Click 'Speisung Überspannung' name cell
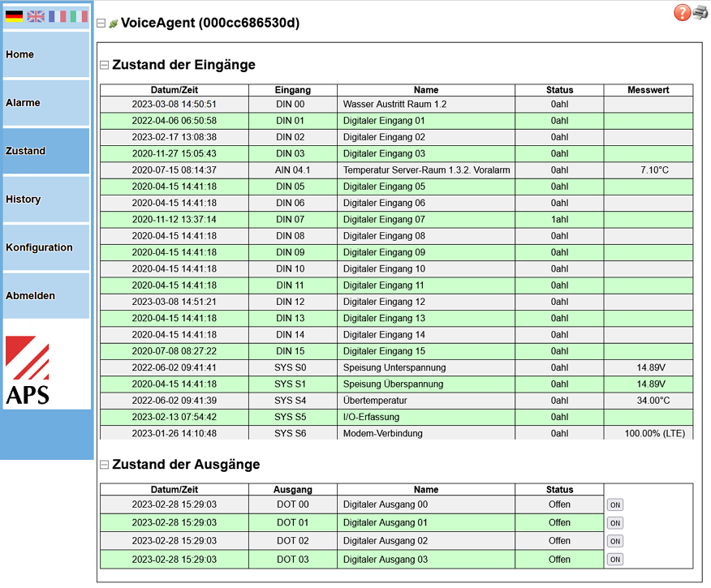711x588 pixels. click(x=426, y=384)
